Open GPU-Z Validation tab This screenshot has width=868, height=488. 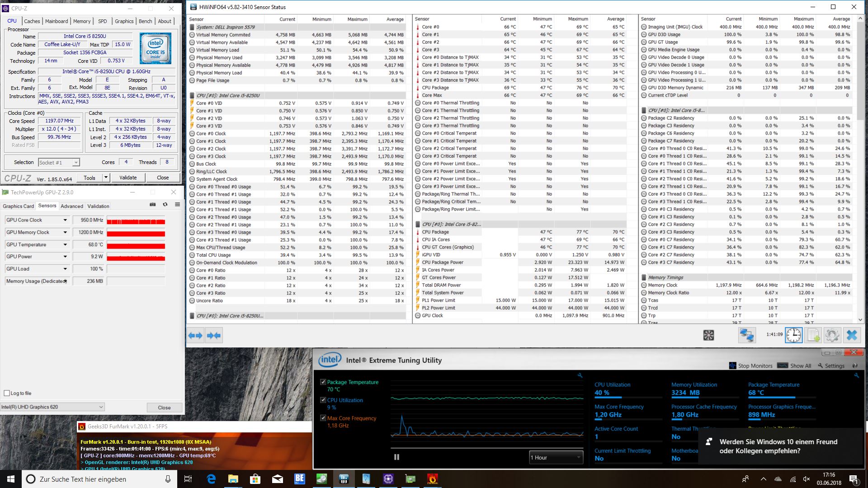point(98,206)
